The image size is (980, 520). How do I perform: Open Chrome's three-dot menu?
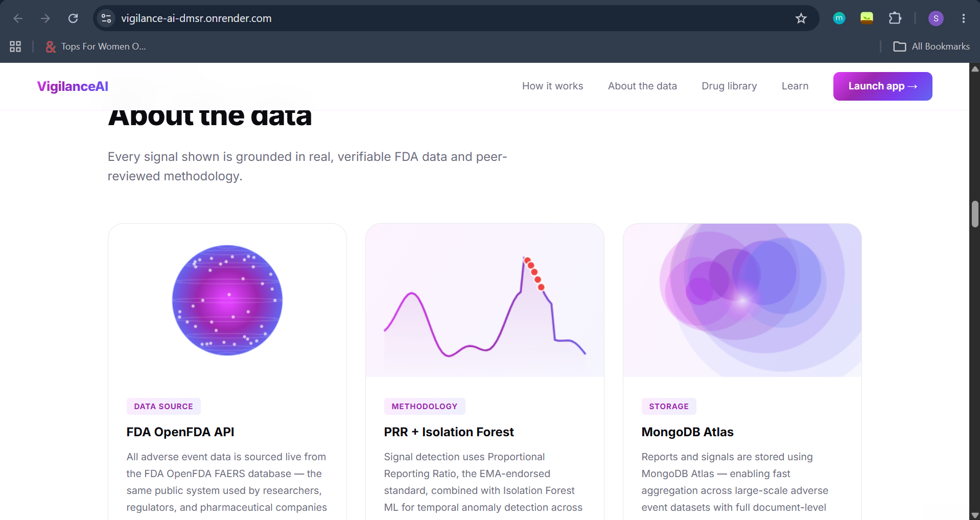pos(963,18)
